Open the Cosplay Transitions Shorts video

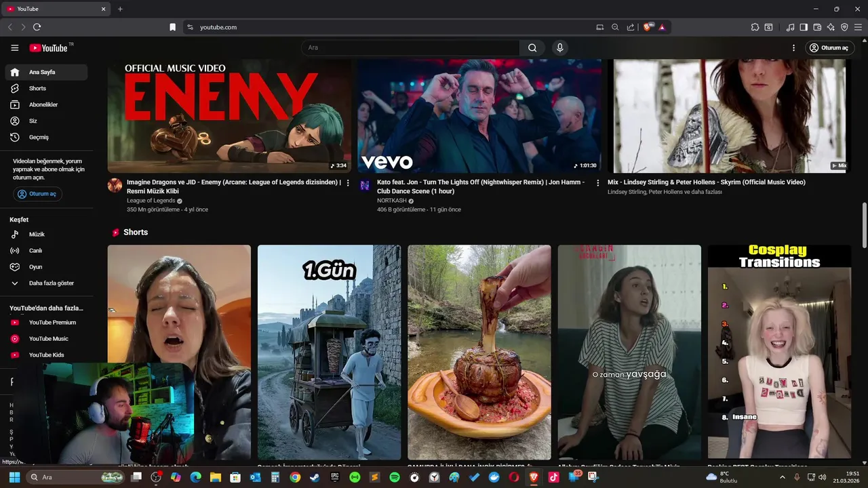click(x=779, y=352)
